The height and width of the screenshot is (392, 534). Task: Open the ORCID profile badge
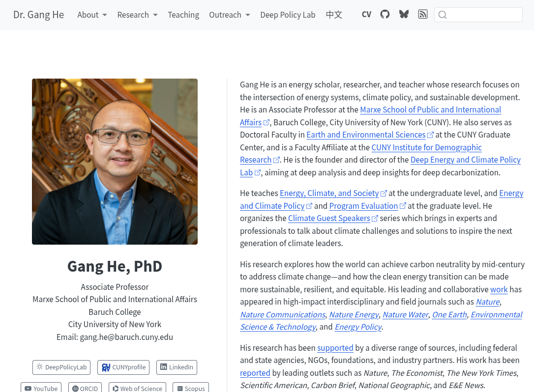tap(85, 388)
